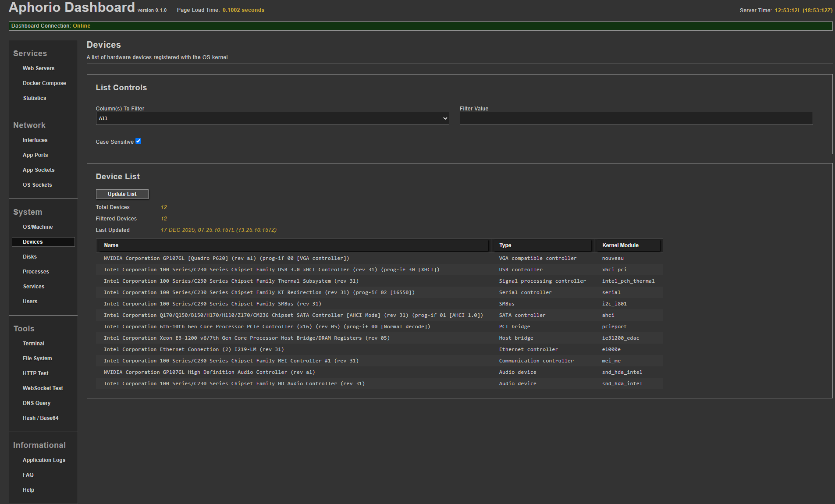Open Application Logs in the sidebar
This screenshot has width=835, height=504.
coord(44,460)
